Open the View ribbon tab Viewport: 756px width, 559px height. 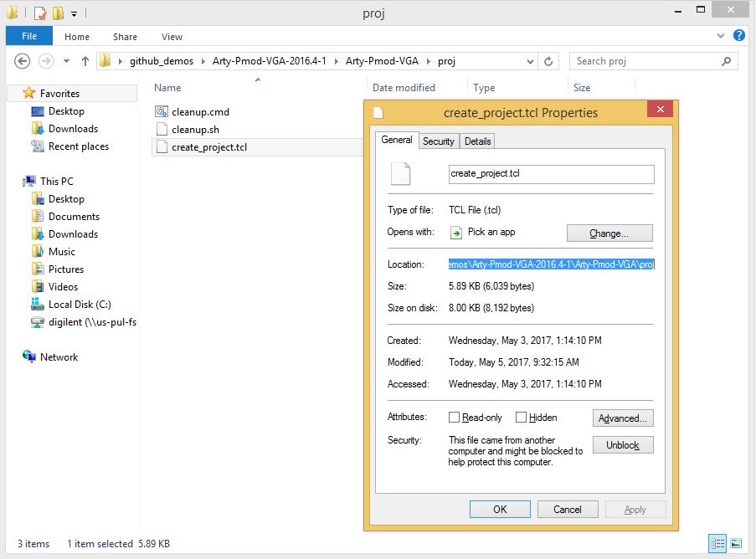172,37
